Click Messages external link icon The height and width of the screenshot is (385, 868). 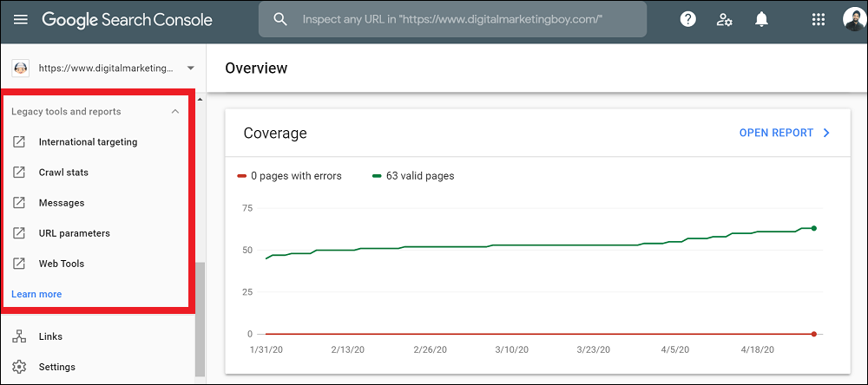[19, 203]
